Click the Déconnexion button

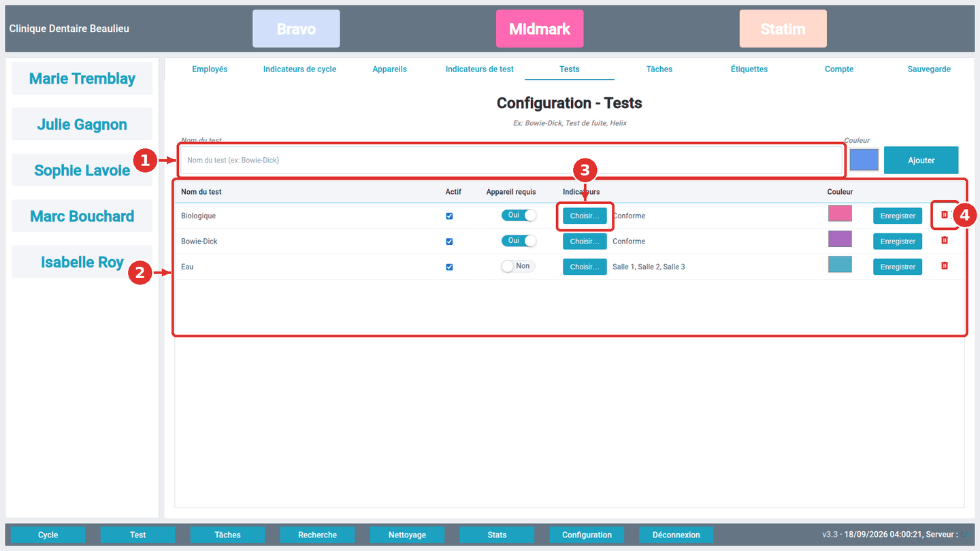[x=676, y=535]
